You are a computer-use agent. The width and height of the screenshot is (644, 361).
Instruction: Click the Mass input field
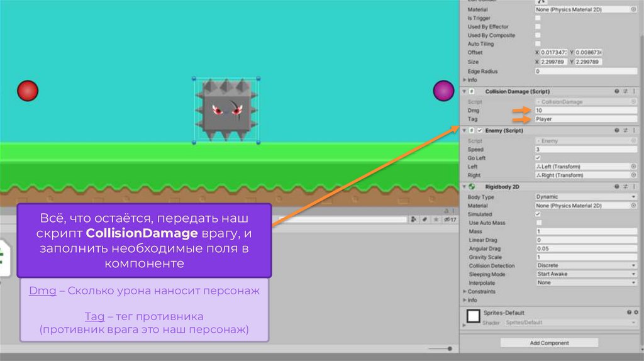coord(586,231)
